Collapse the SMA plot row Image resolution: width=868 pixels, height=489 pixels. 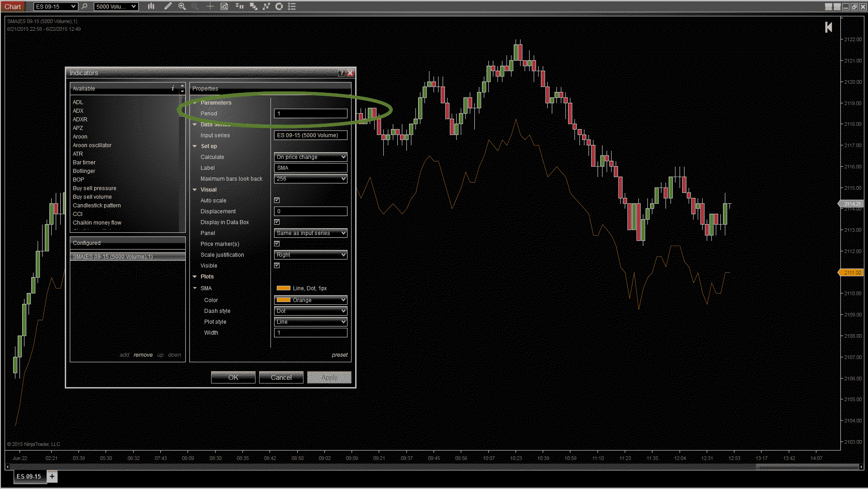195,288
